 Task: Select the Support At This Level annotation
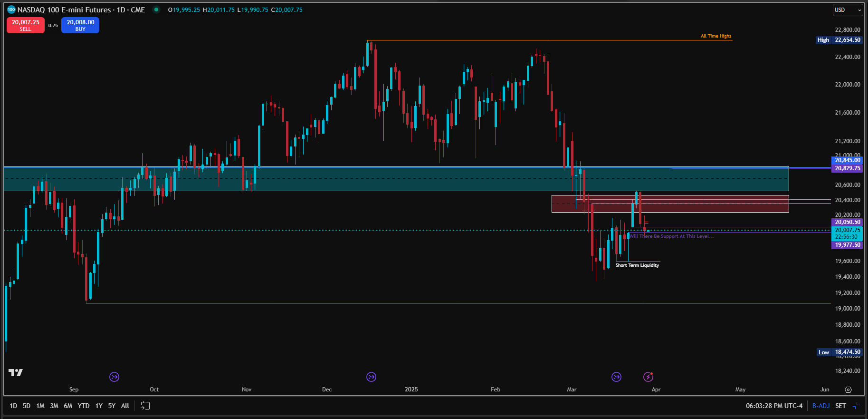pyautogui.click(x=672, y=236)
